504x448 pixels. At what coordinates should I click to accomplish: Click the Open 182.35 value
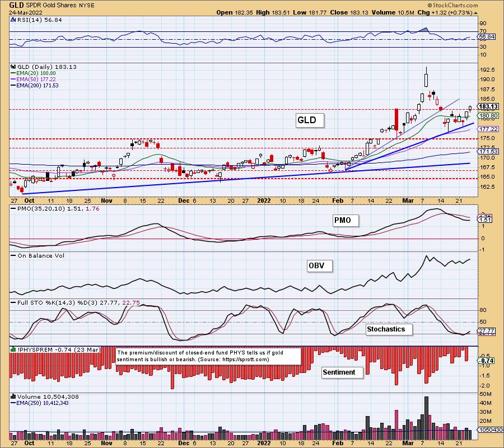(235, 12)
